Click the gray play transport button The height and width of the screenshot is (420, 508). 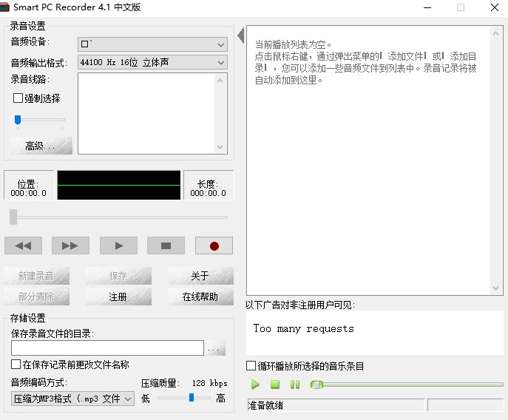click(x=118, y=245)
